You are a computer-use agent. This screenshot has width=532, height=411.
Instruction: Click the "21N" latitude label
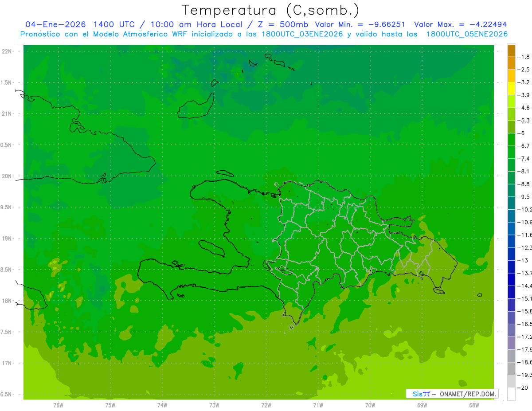pos(7,114)
